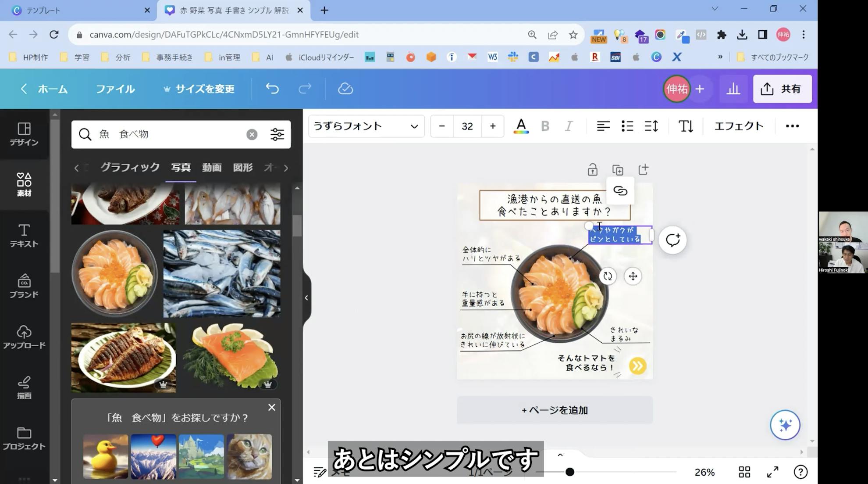The image size is (868, 484).
Task: Toggle bold formatting
Action: click(545, 126)
